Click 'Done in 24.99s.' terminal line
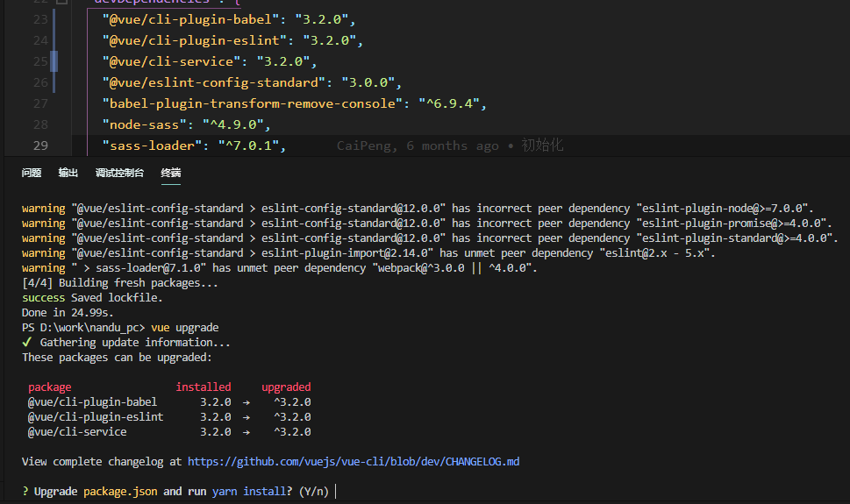Viewport: 850px width, 504px height. [68, 313]
